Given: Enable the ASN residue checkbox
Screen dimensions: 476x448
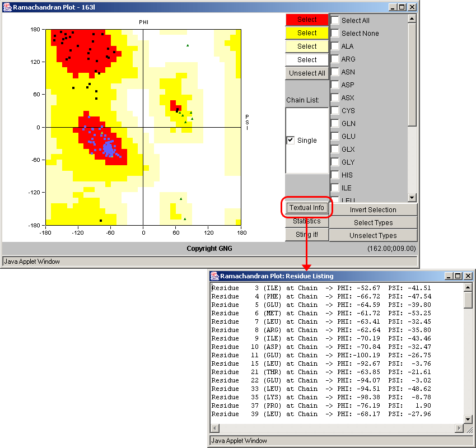Looking at the screenshot, I should click(x=335, y=72).
